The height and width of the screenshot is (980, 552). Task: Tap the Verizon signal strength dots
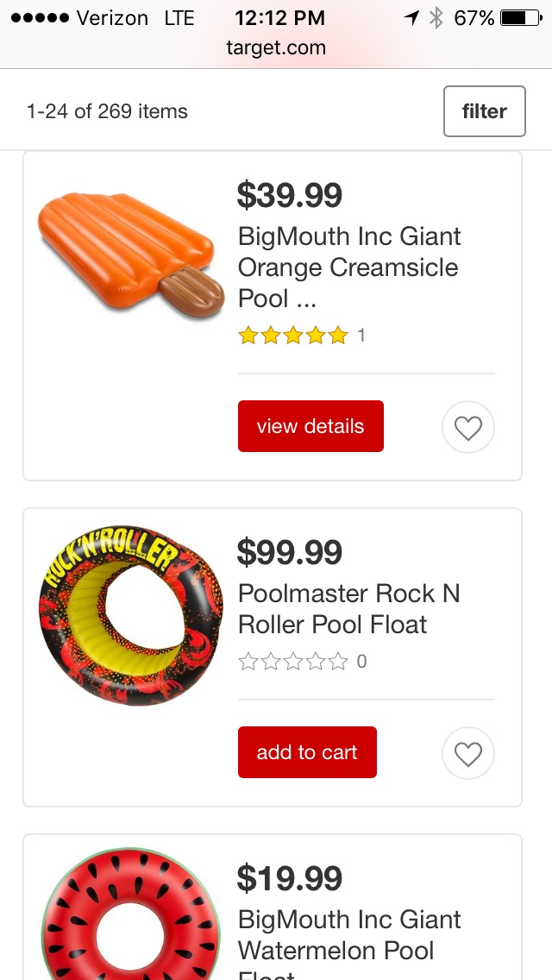[39, 17]
